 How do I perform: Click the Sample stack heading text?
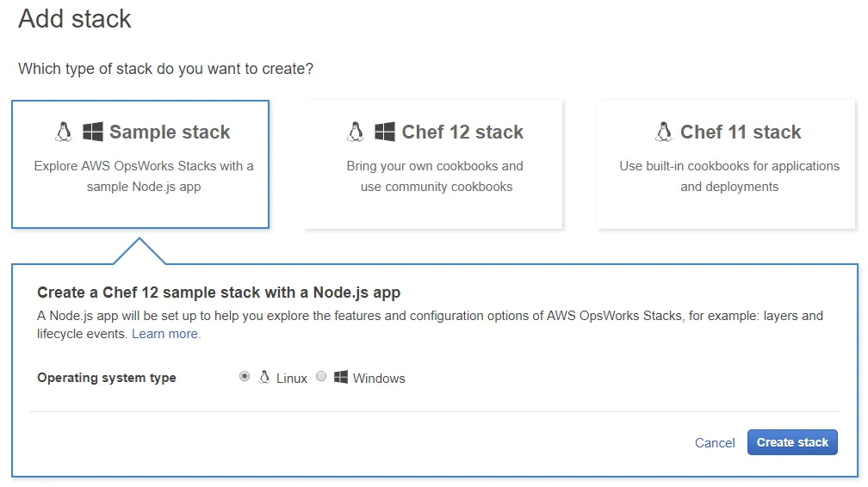tap(170, 133)
